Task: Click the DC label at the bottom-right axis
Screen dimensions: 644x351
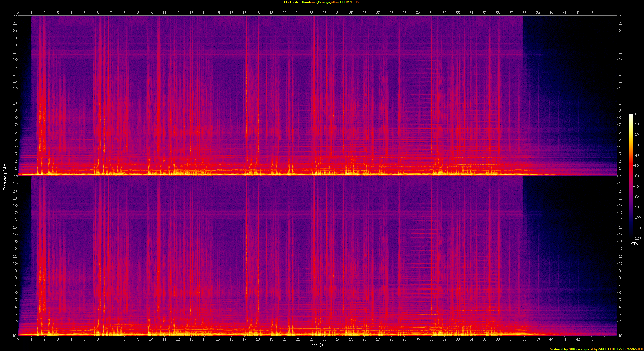Action: pos(621,336)
